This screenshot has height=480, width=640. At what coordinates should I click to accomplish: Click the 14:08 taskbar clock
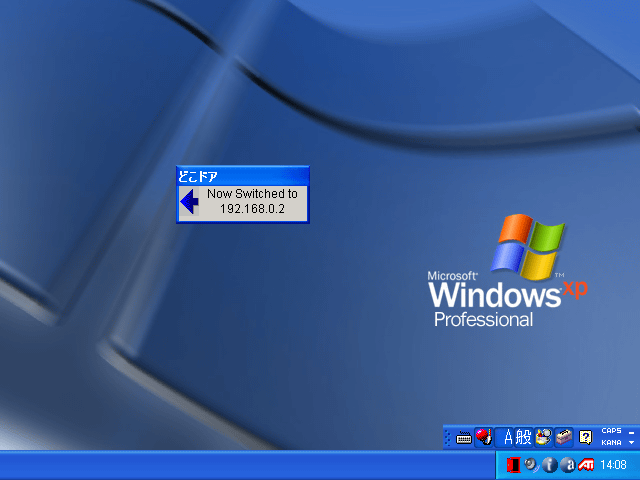[613, 465]
